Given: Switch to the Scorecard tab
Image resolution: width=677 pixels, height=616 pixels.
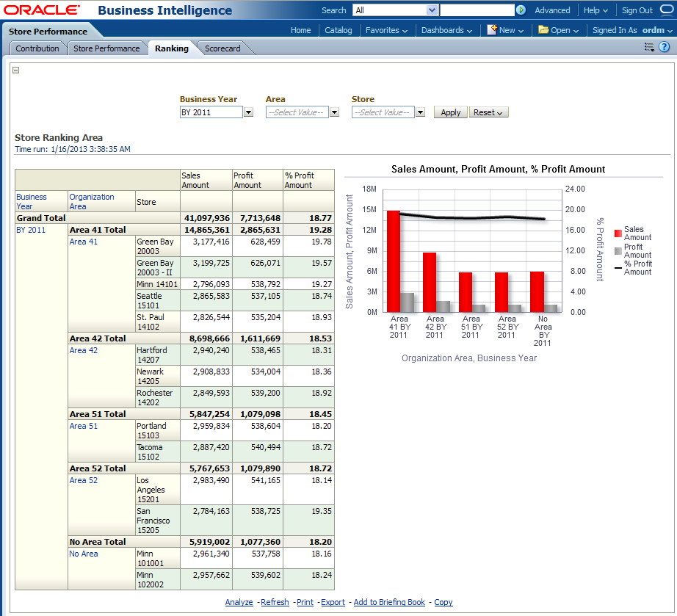Looking at the screenshot, I should point(222,48).
